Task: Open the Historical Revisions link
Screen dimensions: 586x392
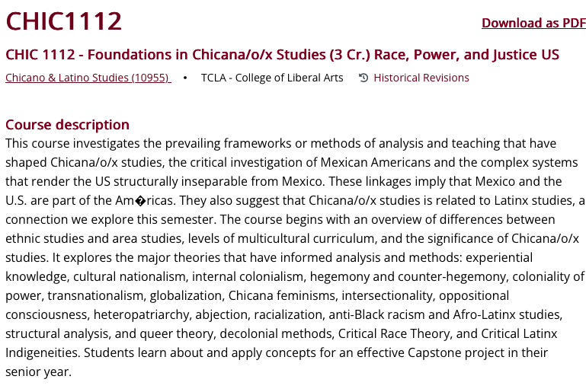Action: (421, 78)
